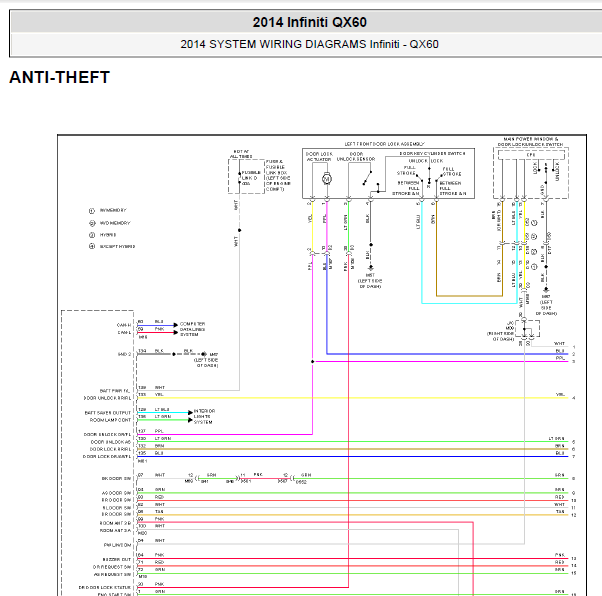602x596 pixels.
Task: Click the motor symbol in door lock actuator
Action: click(327, 179)
